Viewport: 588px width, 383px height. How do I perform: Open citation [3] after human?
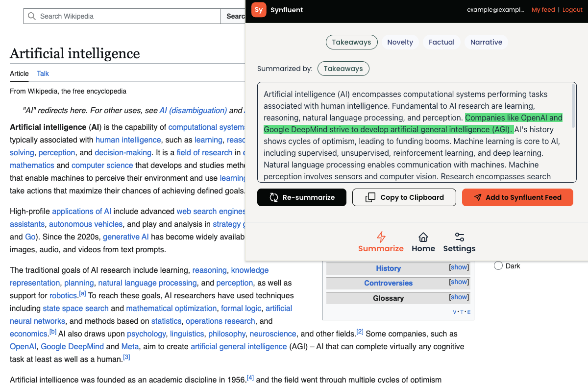(126, 357)
